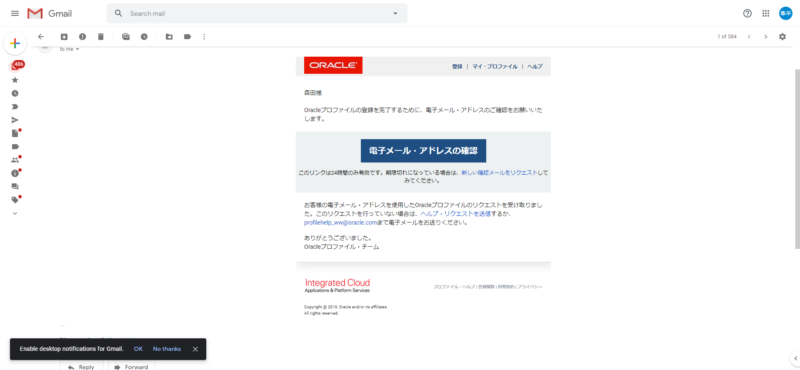Screen dimensions: 800x370
Task: Open the Google apps grid
Action: (765, 14)
